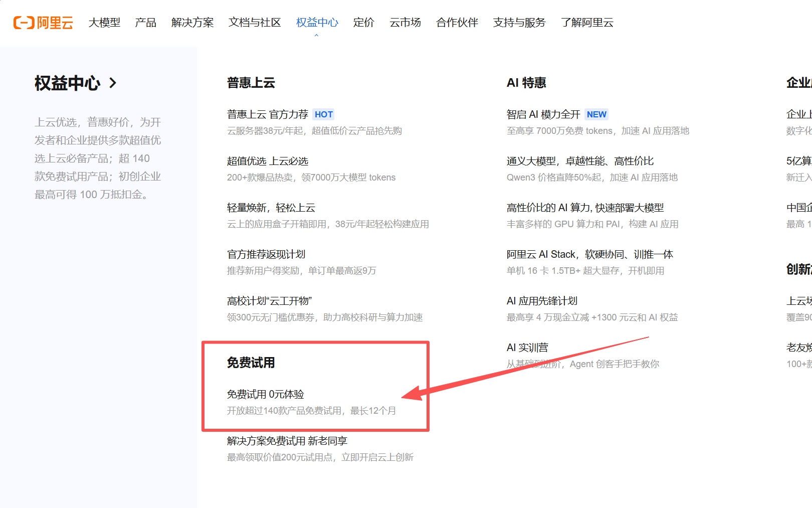
Task: Click text 云服务器38元/年起
Action: pos(265,131)
